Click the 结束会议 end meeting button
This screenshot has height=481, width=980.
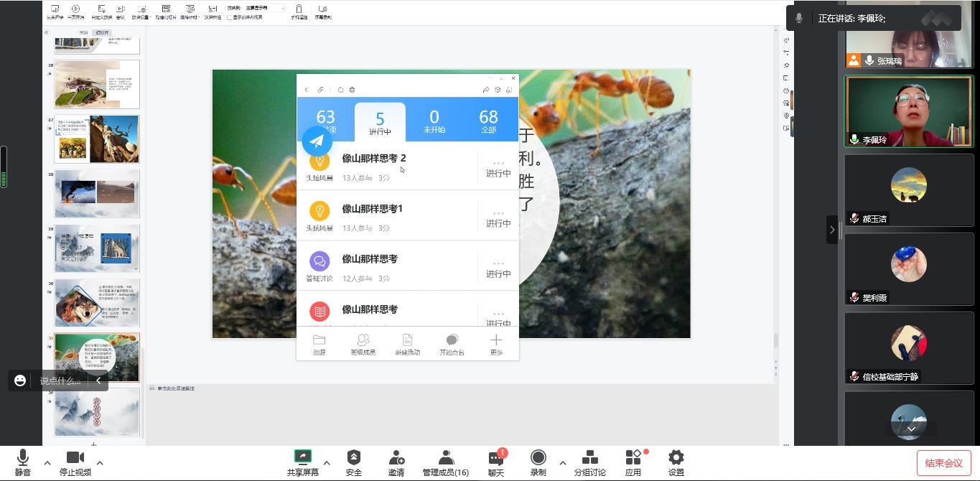tap(943, 463)
